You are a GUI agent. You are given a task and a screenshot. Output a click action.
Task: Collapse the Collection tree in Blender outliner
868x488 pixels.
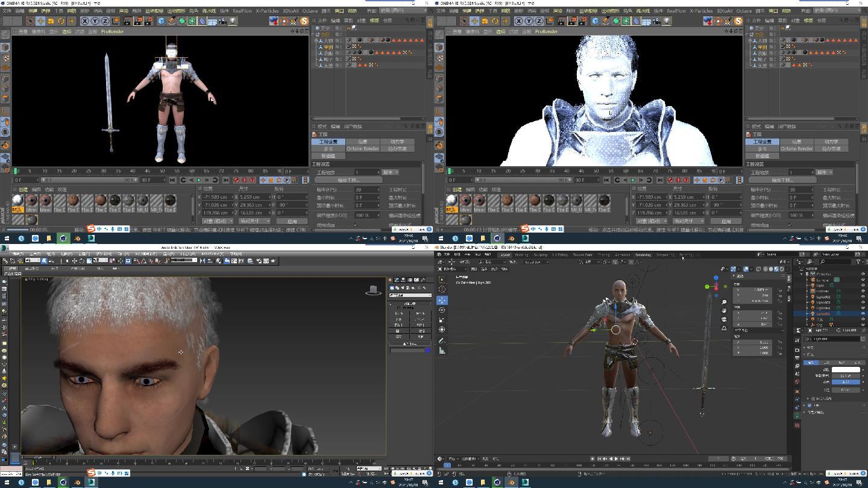click(801, 274)
